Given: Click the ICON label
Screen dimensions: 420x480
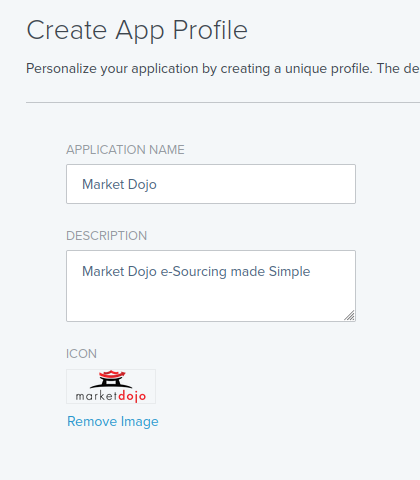Looking at the screenshot, I should (81, 354).
